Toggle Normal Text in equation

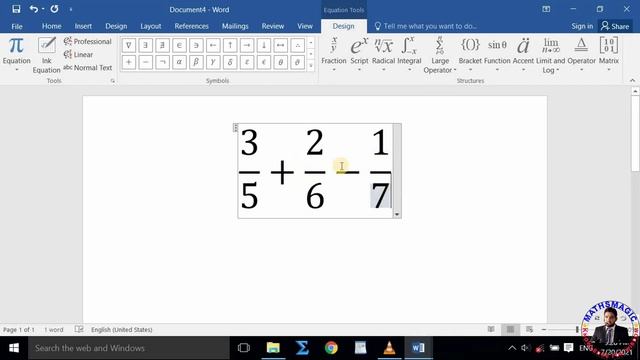88,68
